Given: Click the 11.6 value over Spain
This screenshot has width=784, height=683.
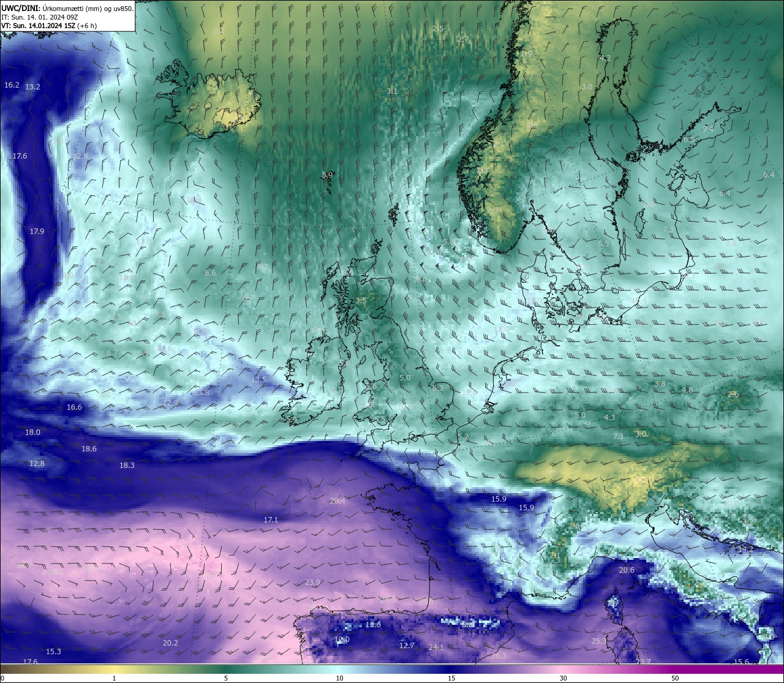Looking at the screenshot, I should [373, 625].
